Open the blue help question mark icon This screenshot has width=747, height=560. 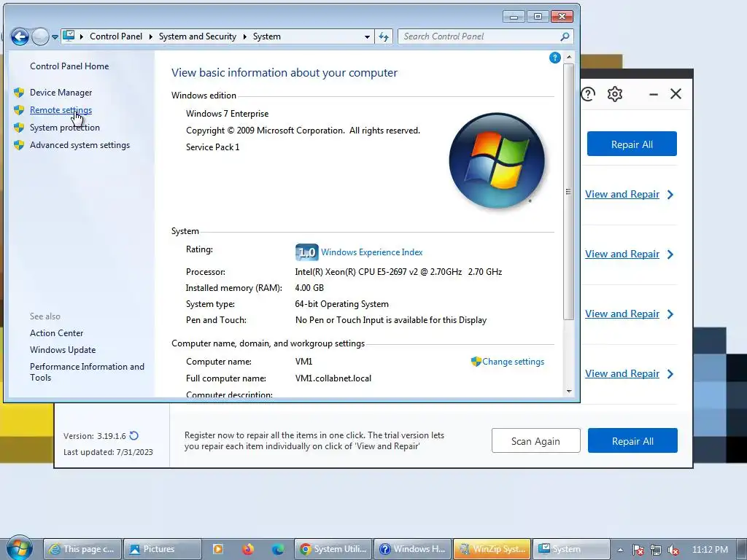(x=554, y=58)
